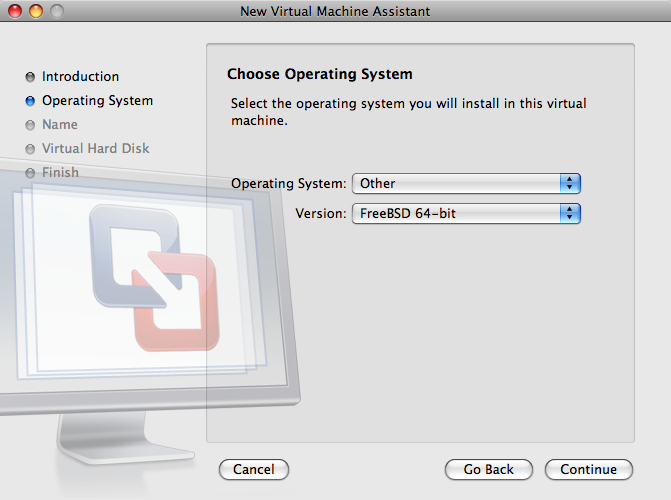The height and width of the screenshot is (500, 671).
Task: Select the Introduction step in sidebar
Action: point(80,77)
